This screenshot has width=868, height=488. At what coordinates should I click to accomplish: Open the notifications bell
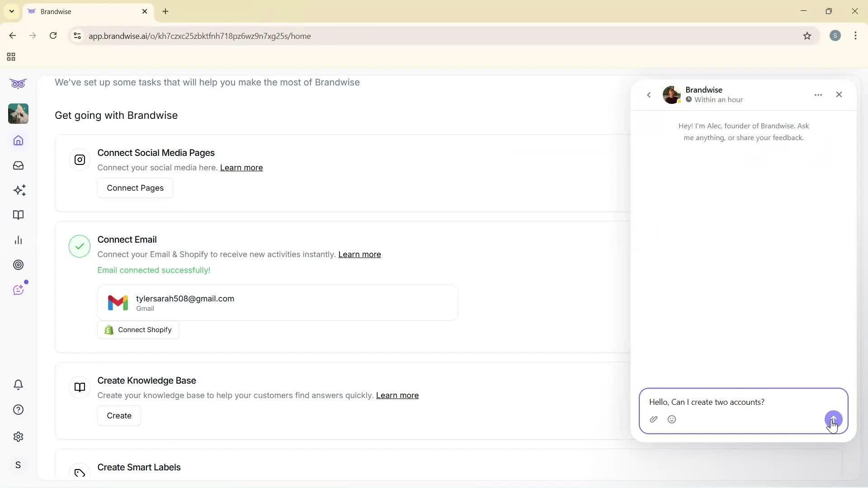click(x=18, y=385)
